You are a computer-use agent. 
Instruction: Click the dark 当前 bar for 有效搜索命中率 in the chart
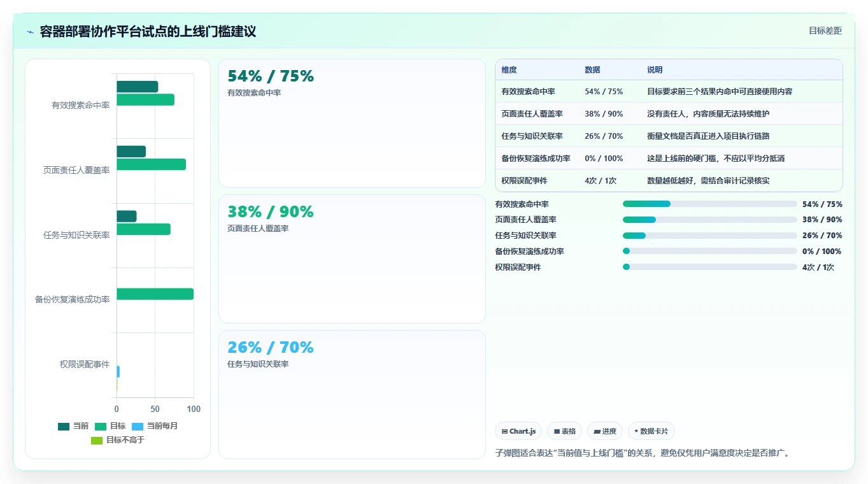coord(137,87)
